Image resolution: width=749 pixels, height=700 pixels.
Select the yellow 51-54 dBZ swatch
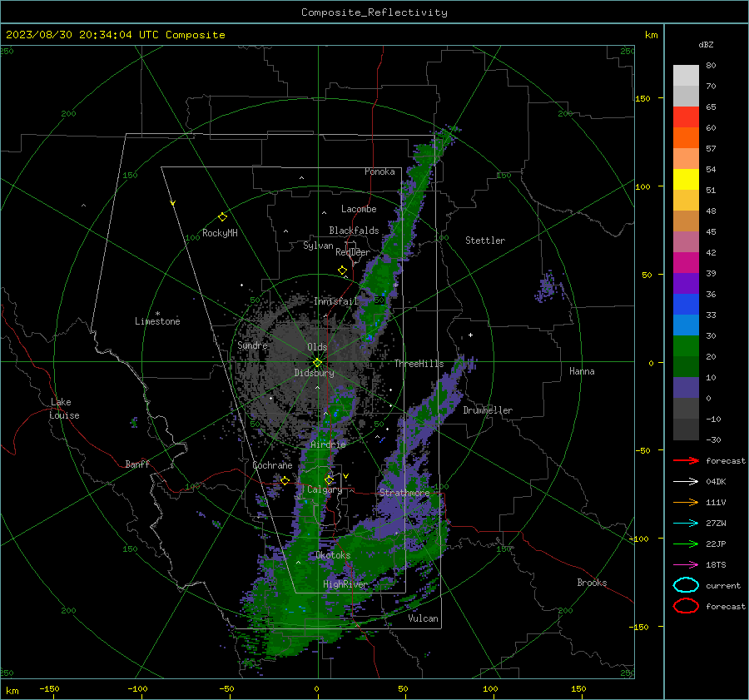(686, 180)
